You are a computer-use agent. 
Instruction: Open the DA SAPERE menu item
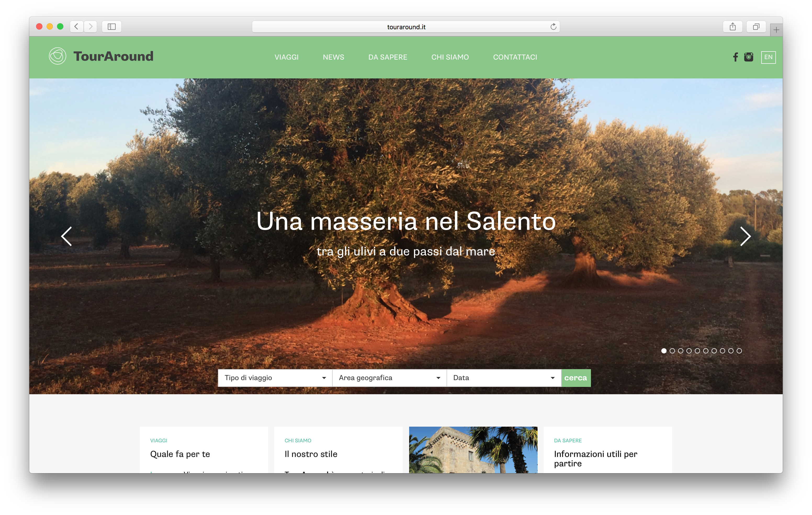[x=387, y=57]
